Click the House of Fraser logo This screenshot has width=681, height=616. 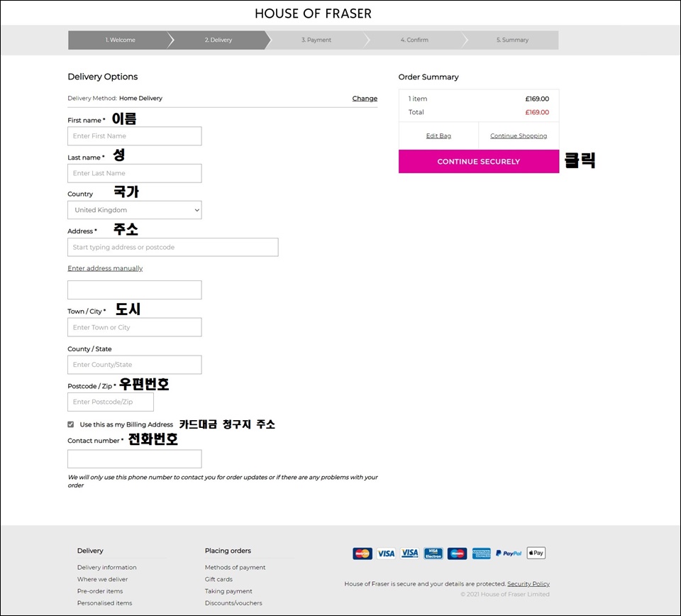click(313, 13)
